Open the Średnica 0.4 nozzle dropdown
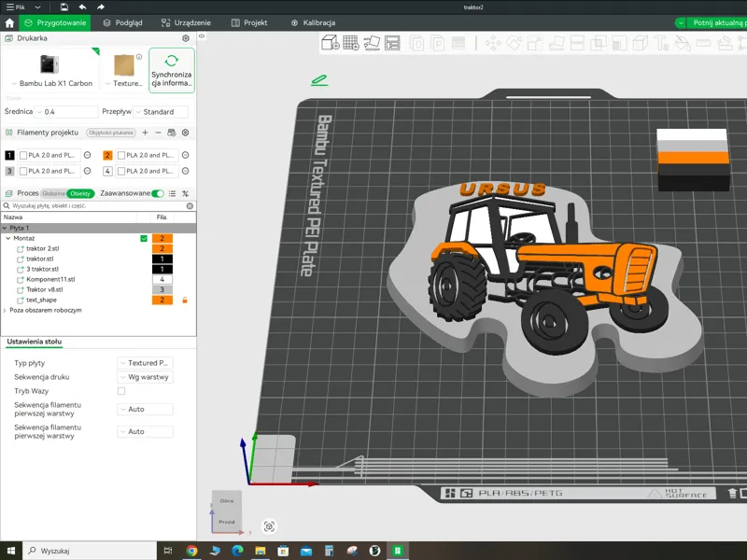Screen dimensions: 747x560 (66, 112)
